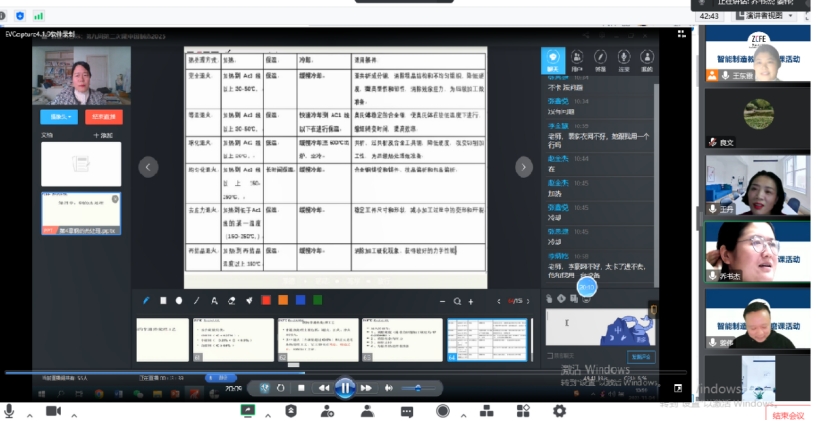Expand the Zoom share screen options caret
Screen dimensions: 830x421
click(x=268, y=416)
